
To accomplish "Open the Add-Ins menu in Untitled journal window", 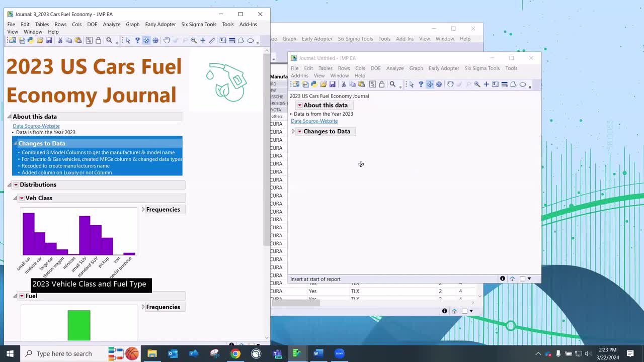I will (299, 76).
